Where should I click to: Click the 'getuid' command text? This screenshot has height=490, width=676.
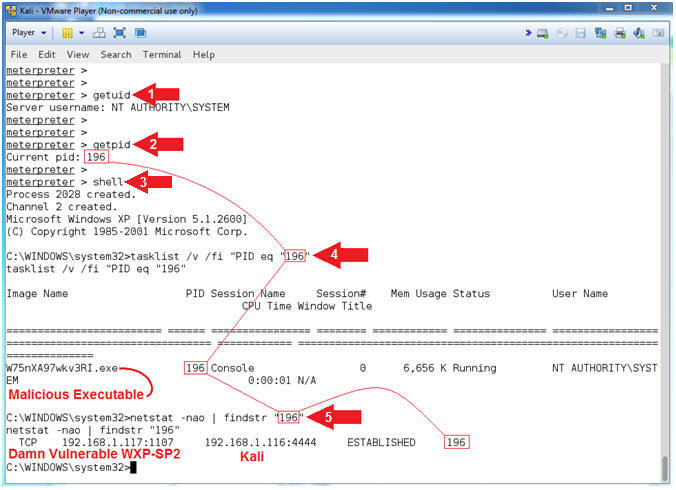112,95
